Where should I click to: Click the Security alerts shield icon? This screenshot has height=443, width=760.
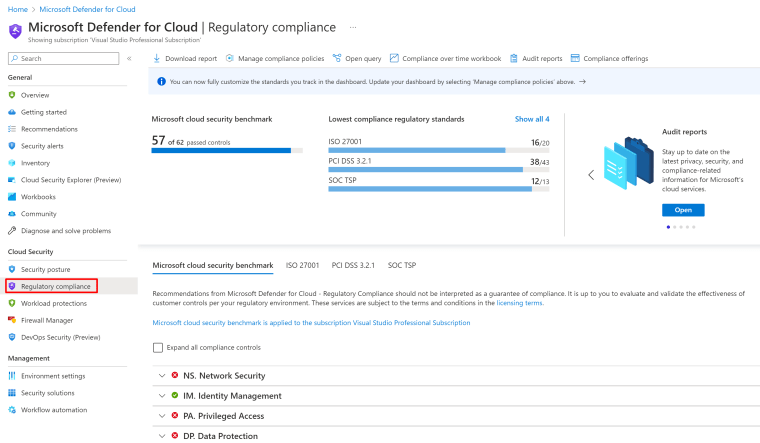pyautogui.click(x=12, y=145)
